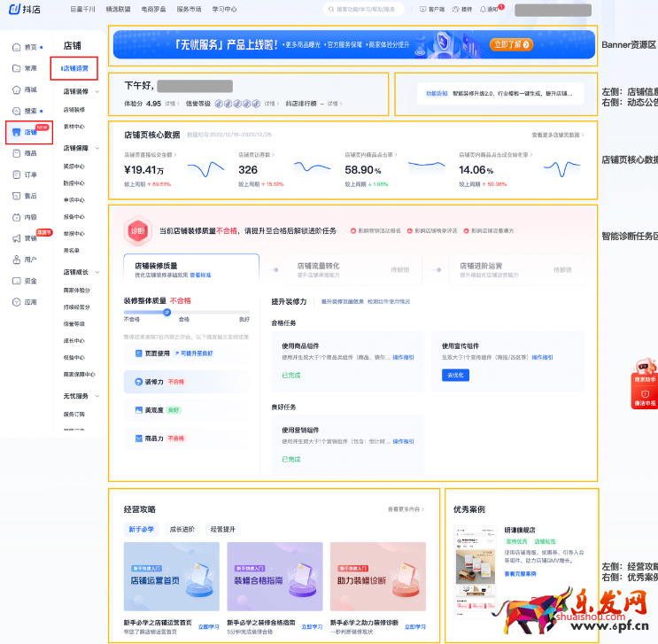Open 商城 icon in sidebar
Viewport: 658px width, 644px height.
click(x=16, y=89)
